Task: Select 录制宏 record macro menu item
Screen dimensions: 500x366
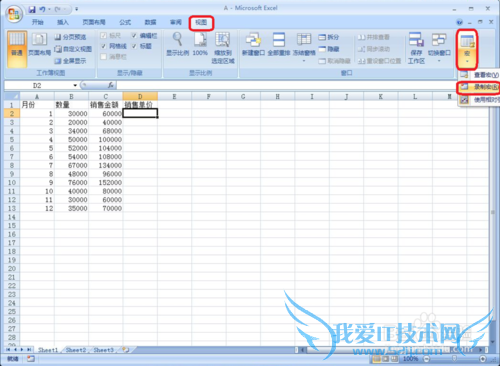Action: (479, 87)
